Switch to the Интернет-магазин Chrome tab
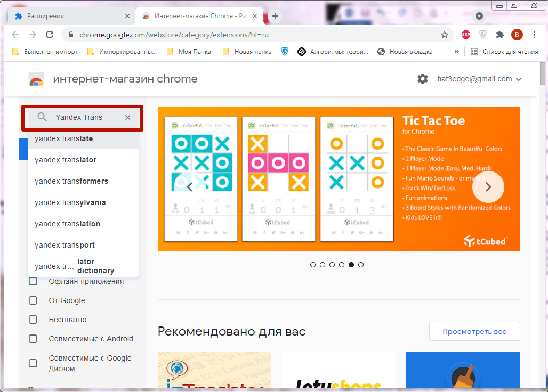Image resolution: width=548 pixels, height=392 pixels. click(199, 16)
